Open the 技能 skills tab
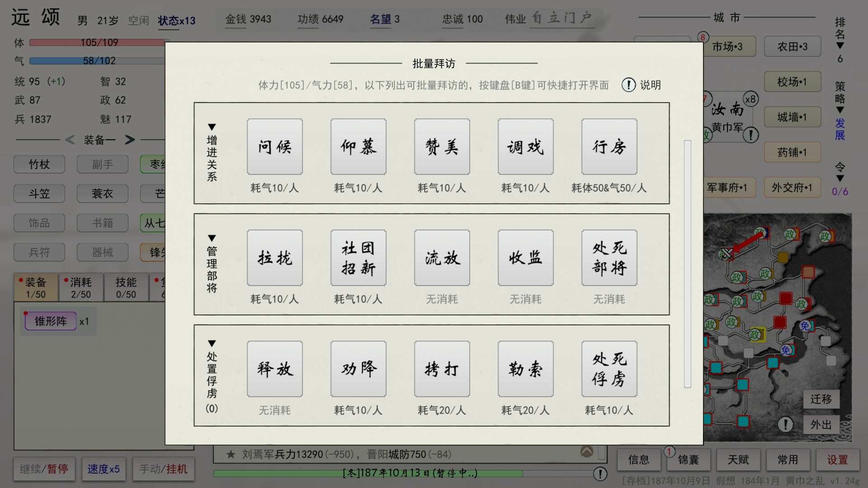The height and width of the screenshot is (488, 868). 126,287
